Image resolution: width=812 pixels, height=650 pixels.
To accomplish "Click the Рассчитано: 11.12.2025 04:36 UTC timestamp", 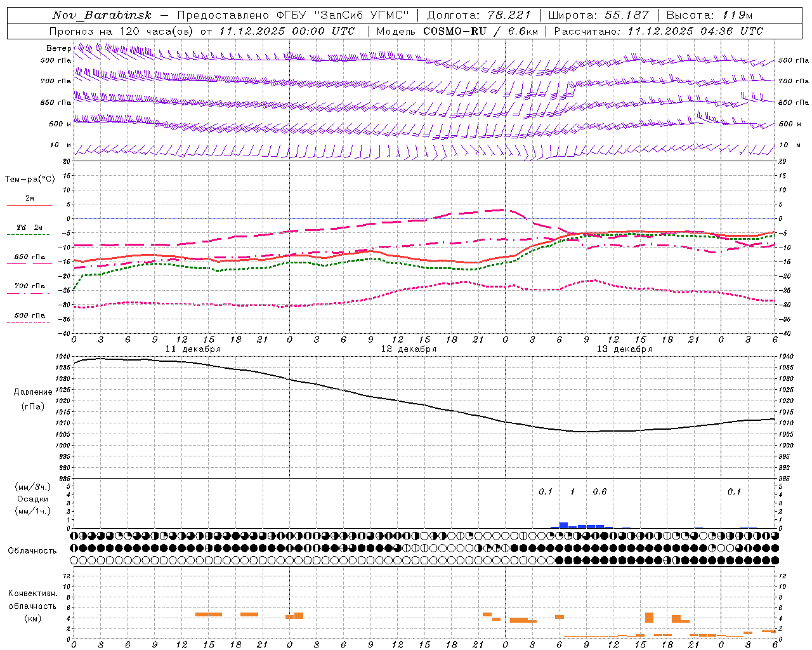I will point(658,31).
